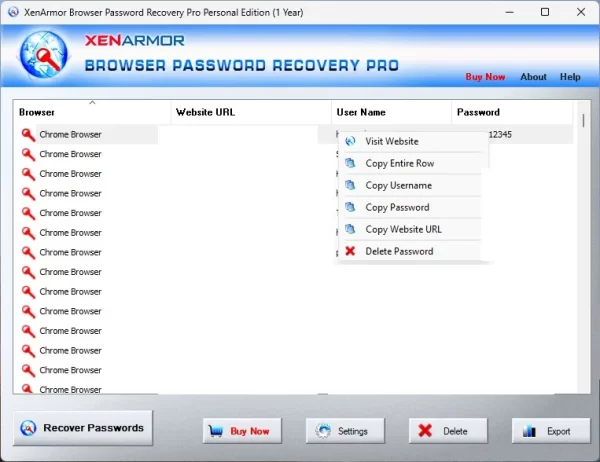Click the bottom Buy Now button
600x462 pixels.
coord(242,431)
